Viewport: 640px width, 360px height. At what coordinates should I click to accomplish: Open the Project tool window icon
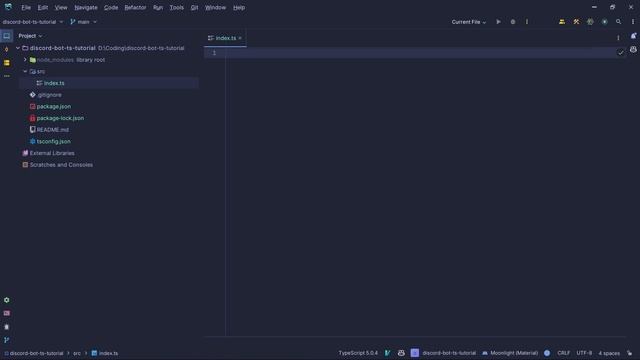click(x=7, y=36)
